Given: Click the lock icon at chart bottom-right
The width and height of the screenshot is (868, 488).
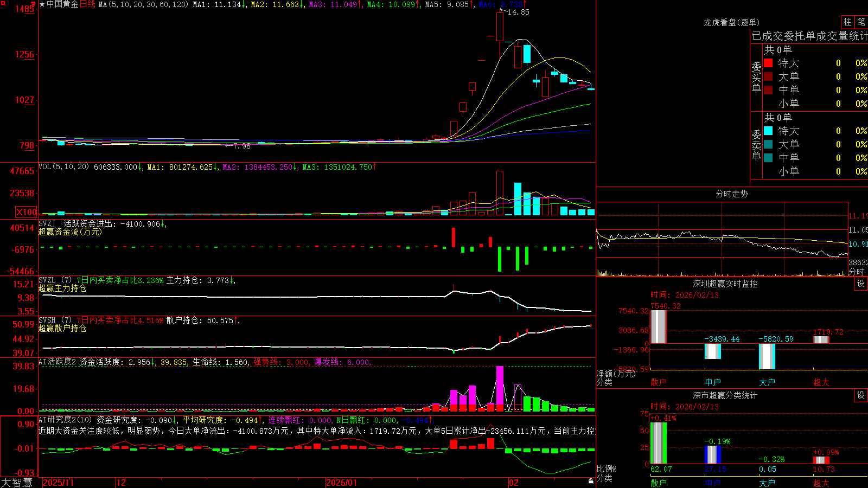Looking at the screenshot, I should point(591,481).
